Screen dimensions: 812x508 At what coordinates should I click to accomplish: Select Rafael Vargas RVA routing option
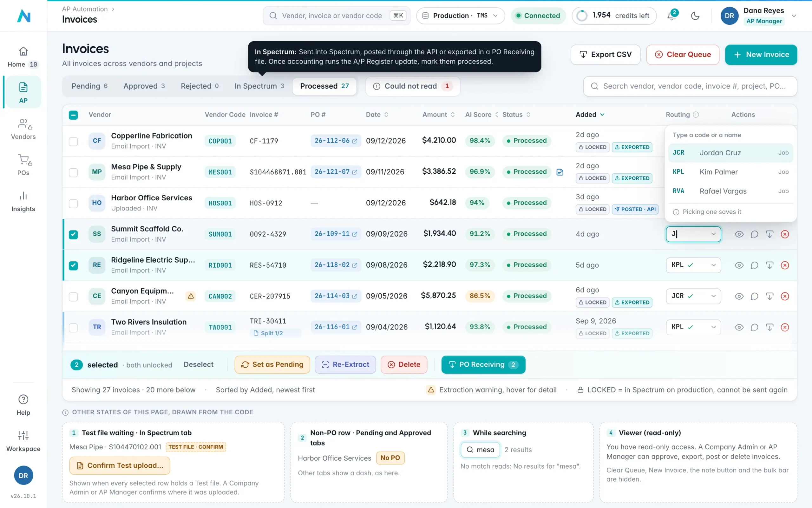pyautogui.click(x=730, y=191)
